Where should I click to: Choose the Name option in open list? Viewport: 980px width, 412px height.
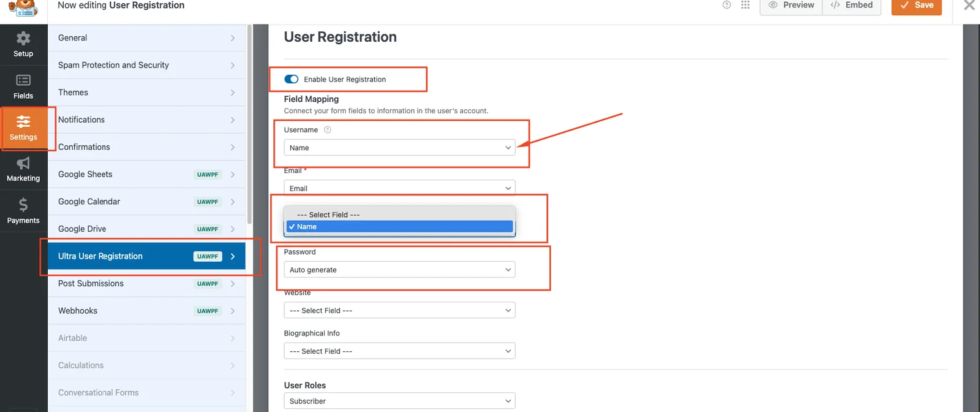coord(399,227)
